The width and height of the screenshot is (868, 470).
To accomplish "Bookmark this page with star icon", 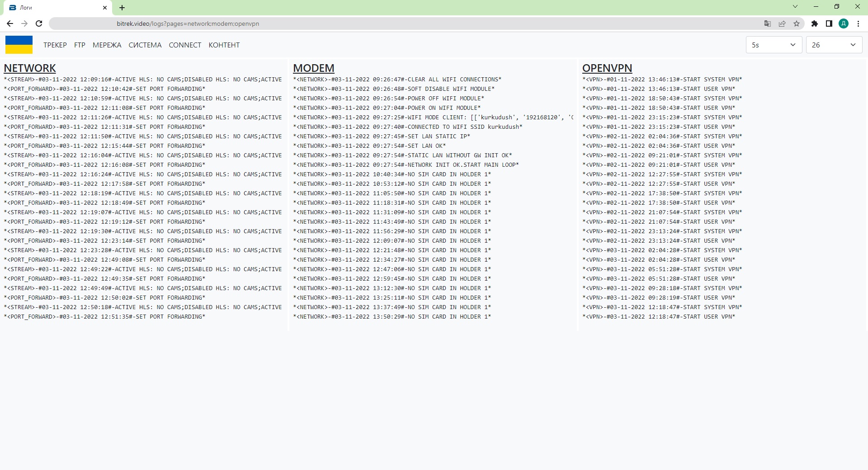I will (x=797, y=23).
